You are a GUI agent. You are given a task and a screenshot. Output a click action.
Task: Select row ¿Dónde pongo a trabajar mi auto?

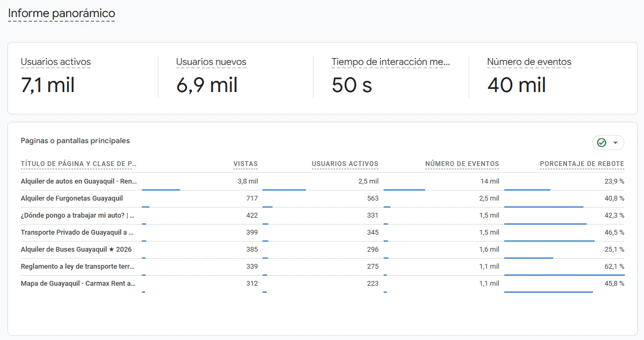pos(323,215)
